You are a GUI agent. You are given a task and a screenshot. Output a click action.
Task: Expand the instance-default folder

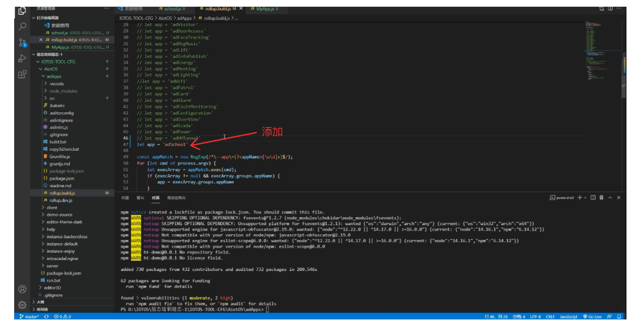[x=62, y=244]
